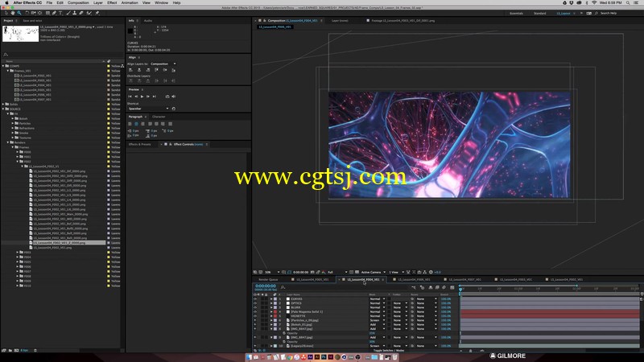Select the Essentials workspace
Screen dimensions: 644x362
click(x=516, y=13)
